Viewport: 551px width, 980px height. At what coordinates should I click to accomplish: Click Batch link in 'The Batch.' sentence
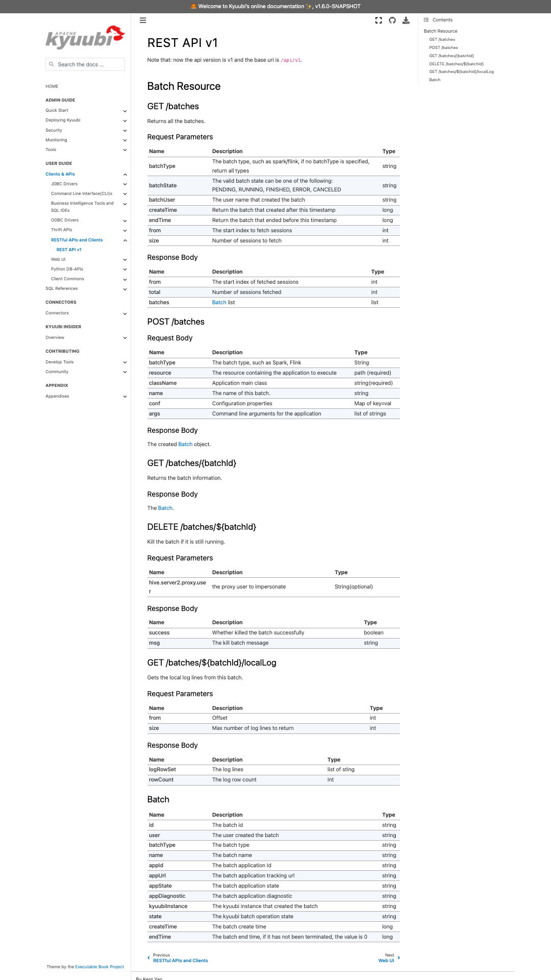(165, 508)
